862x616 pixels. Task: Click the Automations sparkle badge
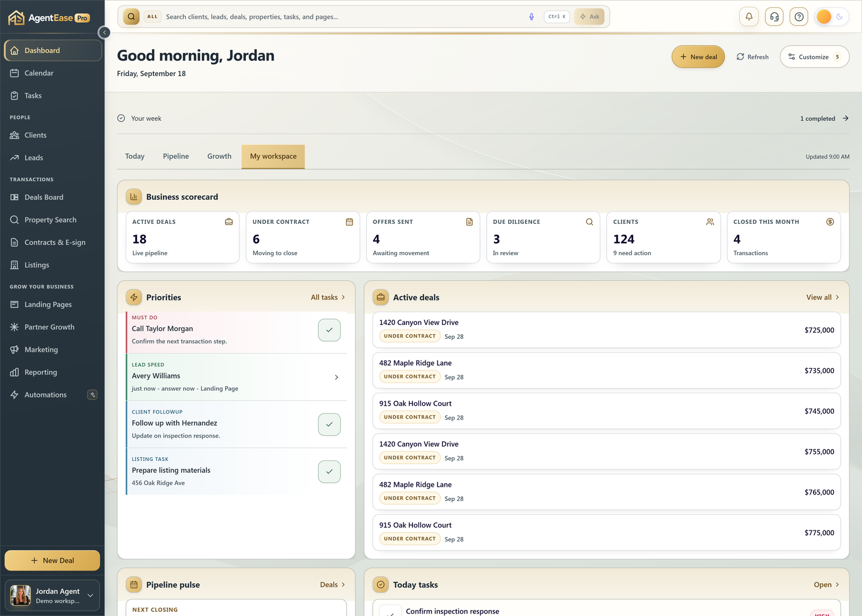(92, 395)
